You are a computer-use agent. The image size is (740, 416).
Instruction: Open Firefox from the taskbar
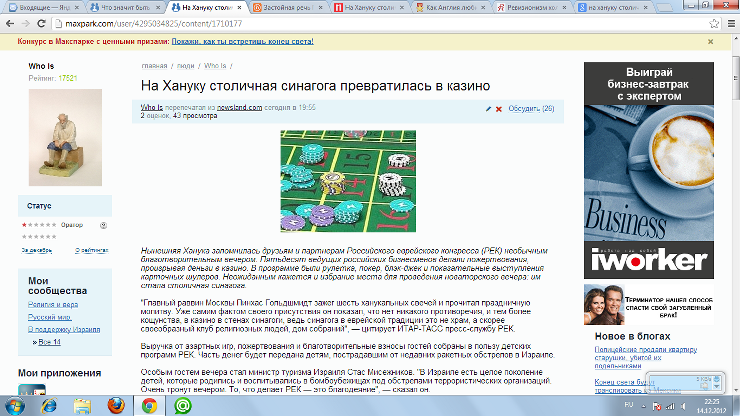115,405
